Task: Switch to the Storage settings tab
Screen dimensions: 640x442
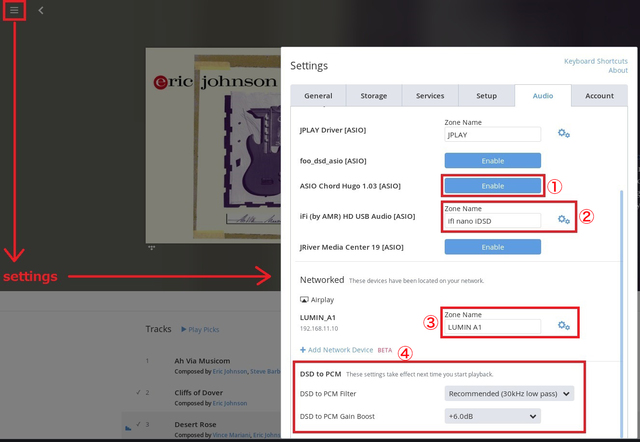Action: pyautogui.click(x=373, y=96)
